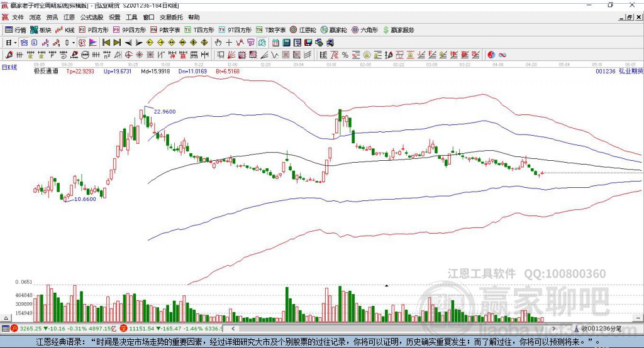The height and width of the screenshot is (348, 644).
Task: Click the 极反通道 indicator label
Action: (x=46, y=71)
